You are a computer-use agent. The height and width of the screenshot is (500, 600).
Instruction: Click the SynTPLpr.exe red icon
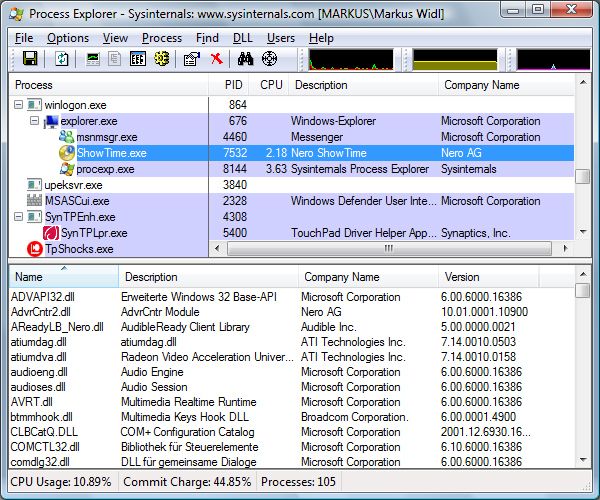[51, 233]
